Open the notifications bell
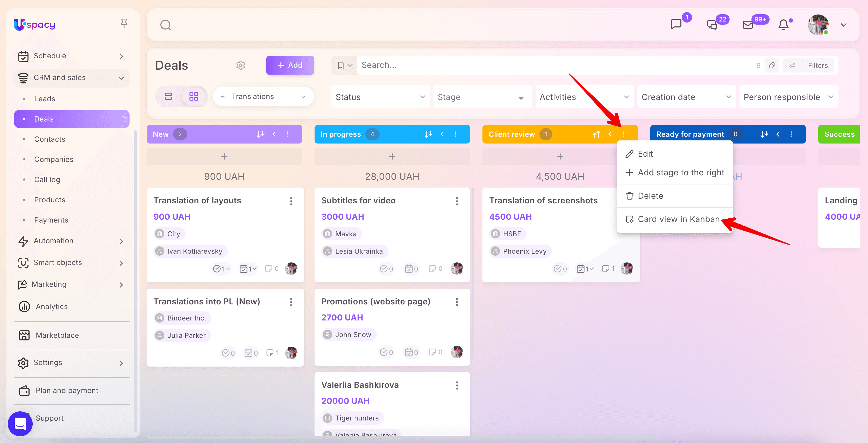 [x=784, y=25]
